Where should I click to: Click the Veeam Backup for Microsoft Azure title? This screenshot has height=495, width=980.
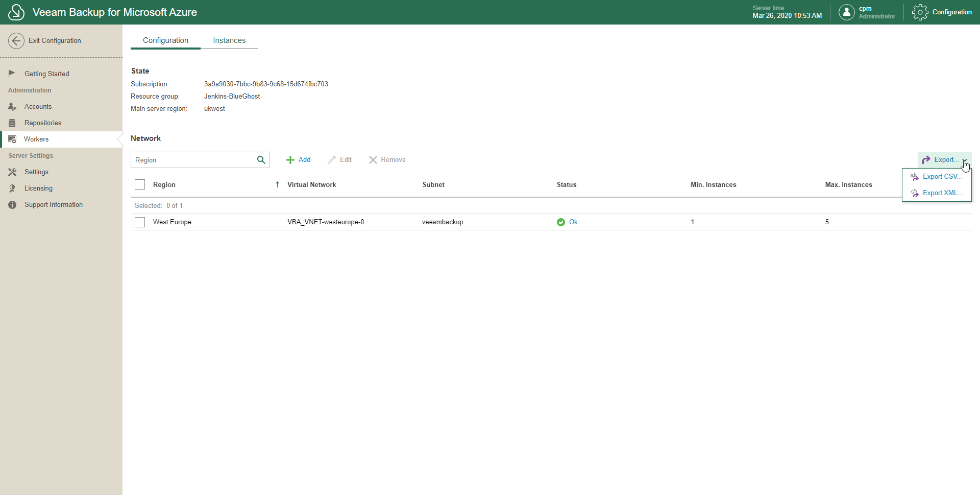coord(115,12)
